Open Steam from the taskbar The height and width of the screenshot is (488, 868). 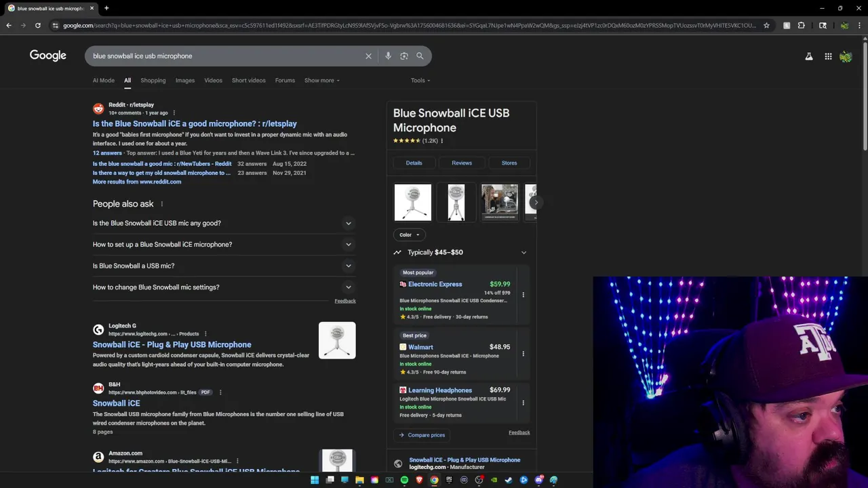click(509, 480)
